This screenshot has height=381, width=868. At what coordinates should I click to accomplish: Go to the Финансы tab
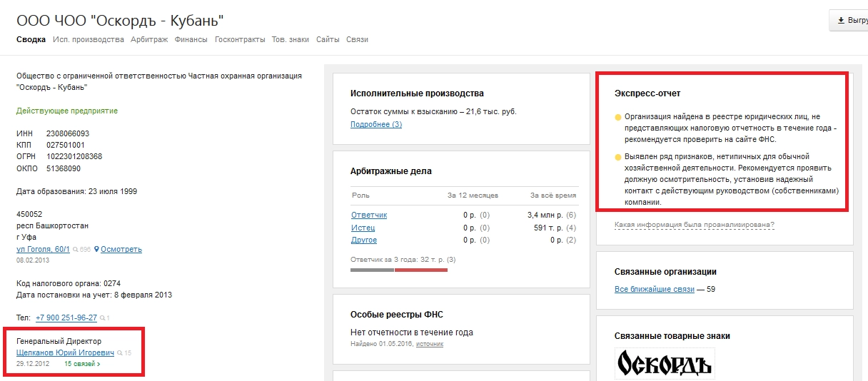(x=191, y=39)
